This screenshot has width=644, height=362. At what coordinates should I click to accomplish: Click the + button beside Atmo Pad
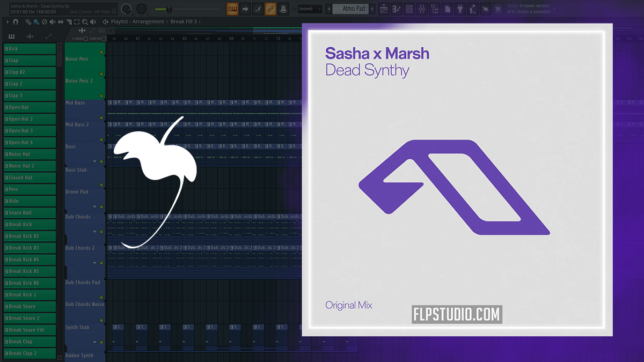[372, 9]
